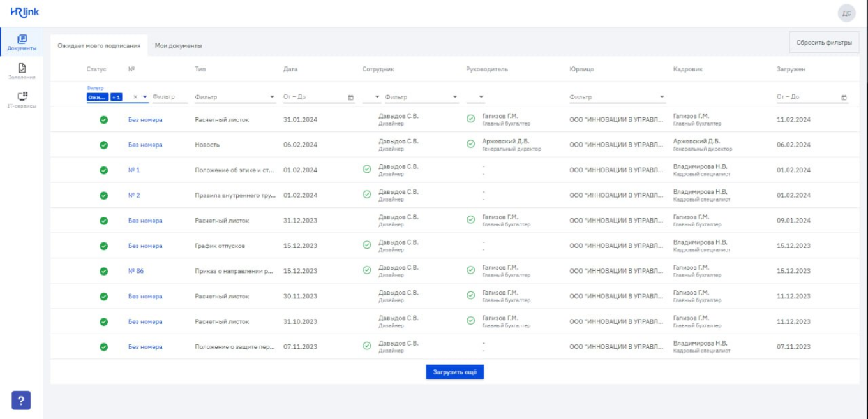Click green status icon for document № 86

pyautogui.click(x=103, y=271)
